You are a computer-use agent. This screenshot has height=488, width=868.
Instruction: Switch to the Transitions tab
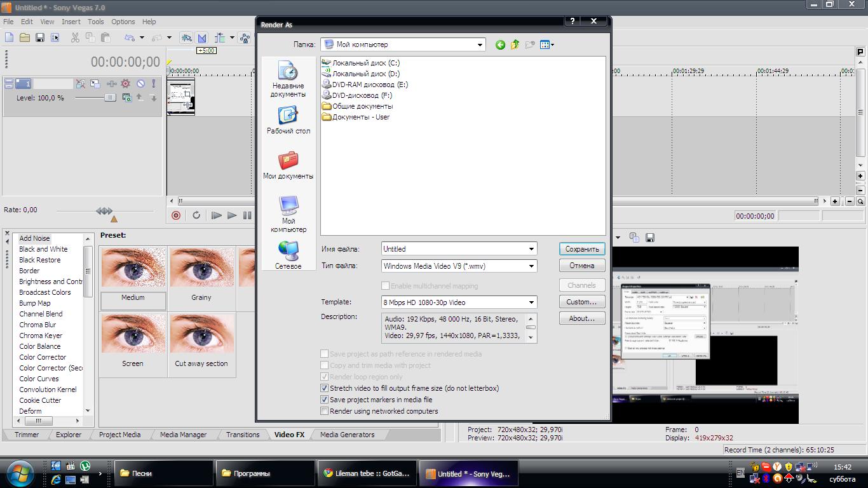pos(243,435)
